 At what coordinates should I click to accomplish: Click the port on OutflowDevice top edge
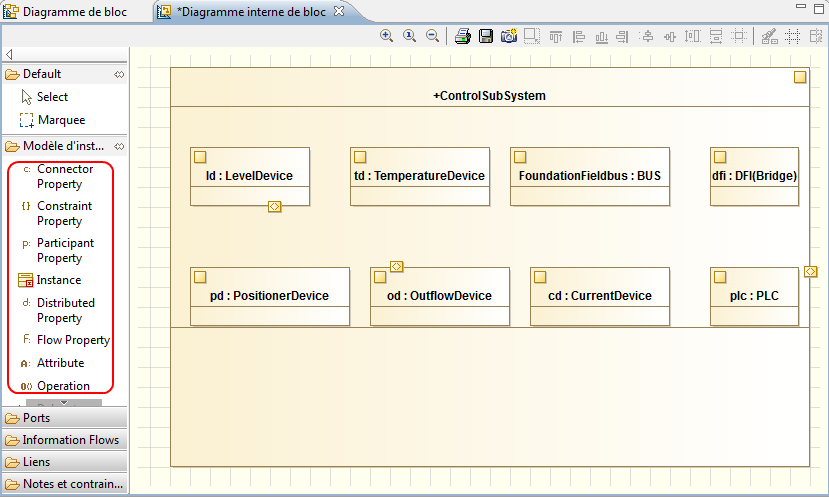coord(397,266)
